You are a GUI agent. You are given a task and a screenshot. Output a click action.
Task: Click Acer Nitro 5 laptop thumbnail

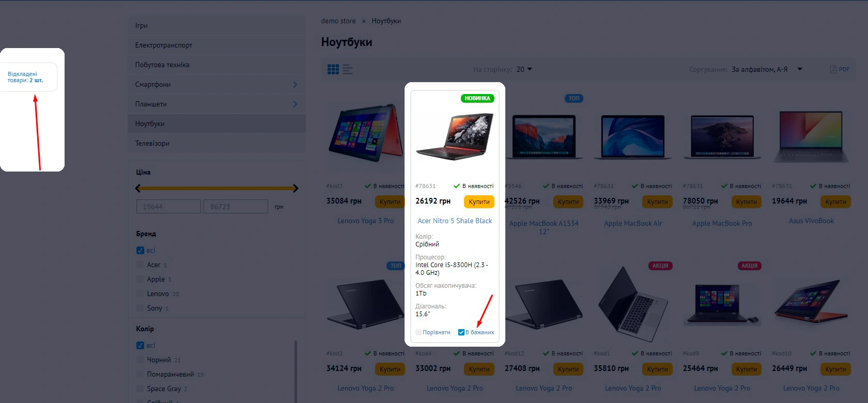coord(455,137)
